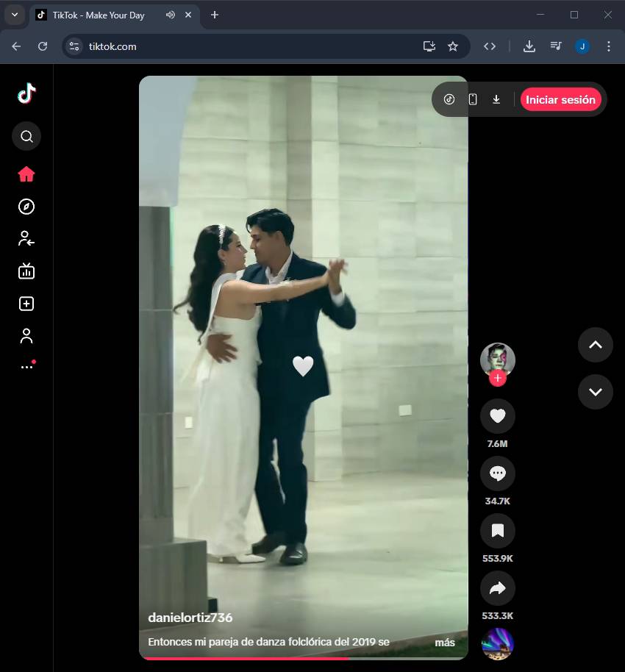
Task: Go to the TikTok home feed
Action: [x=26, y=174]
